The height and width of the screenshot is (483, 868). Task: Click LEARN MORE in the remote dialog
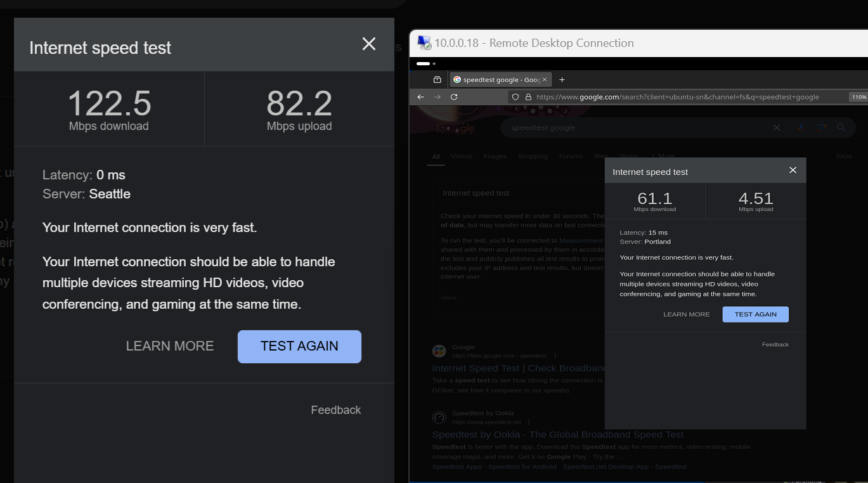(x=686, y=314)
